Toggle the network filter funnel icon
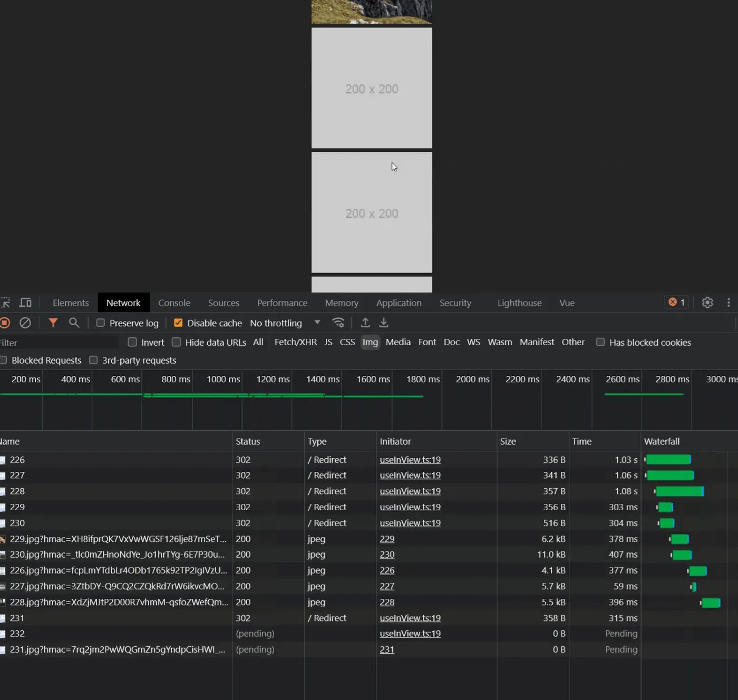The height and width of the screenshot is (700, 738). 53,323
